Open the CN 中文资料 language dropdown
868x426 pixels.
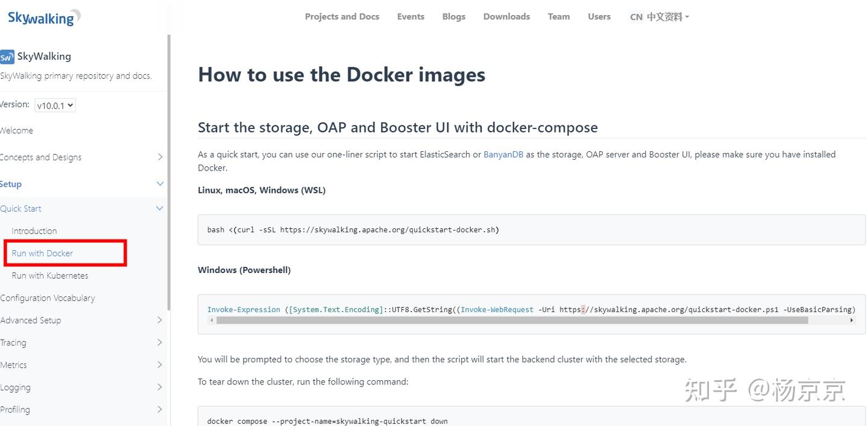659,17
